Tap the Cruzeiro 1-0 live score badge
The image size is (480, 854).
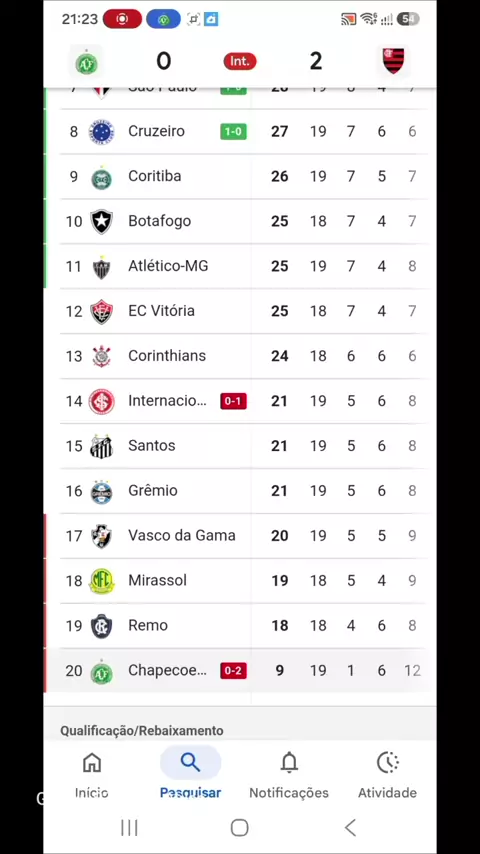233,132
